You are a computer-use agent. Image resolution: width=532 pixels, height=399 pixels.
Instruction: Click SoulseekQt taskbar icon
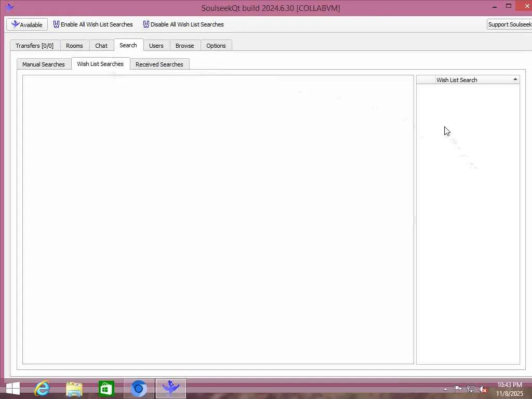(170, 389)
